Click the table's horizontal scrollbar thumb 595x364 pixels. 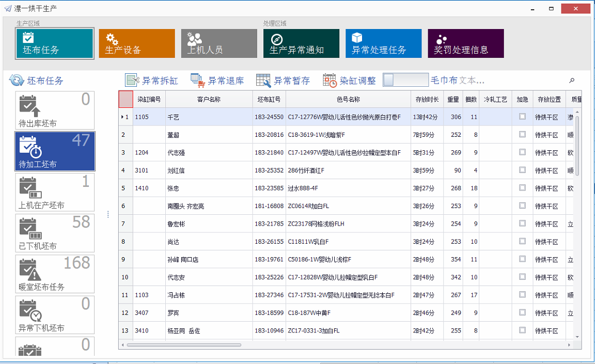[x=184, y=345]
